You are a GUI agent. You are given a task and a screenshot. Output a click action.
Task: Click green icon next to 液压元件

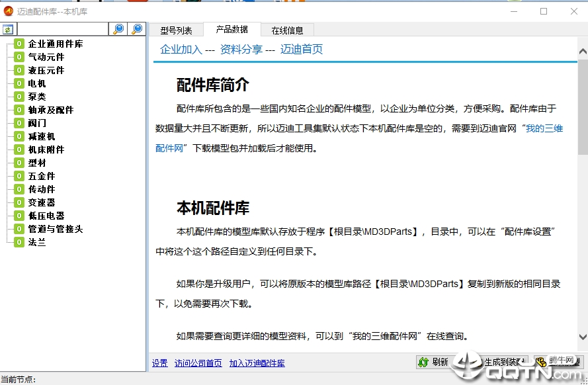click(19, 70)
